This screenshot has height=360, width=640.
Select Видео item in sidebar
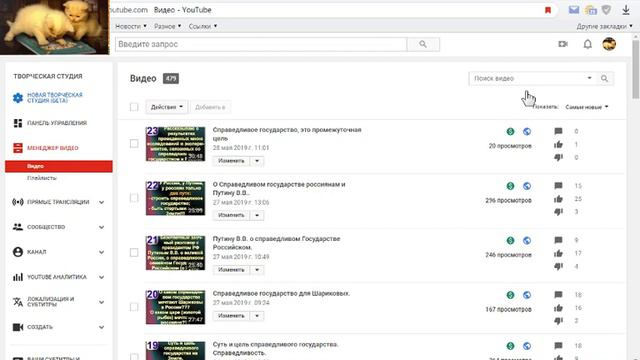[59, 166]
